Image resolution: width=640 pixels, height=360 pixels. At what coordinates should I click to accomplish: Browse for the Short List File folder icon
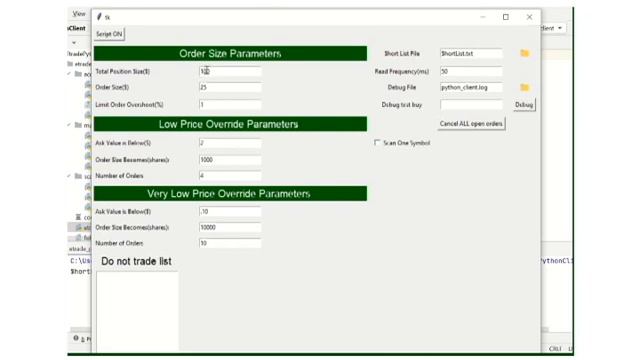[x=524, y=53]
